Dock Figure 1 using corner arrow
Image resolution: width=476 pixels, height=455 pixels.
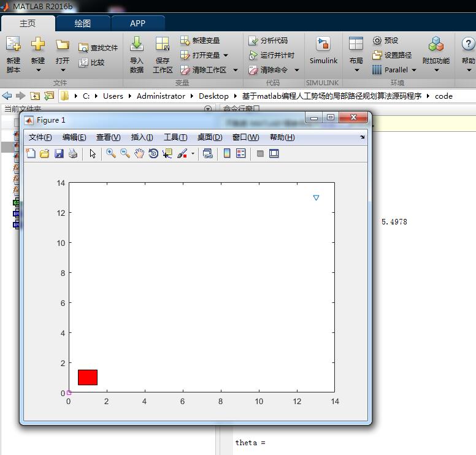(362, 137)
